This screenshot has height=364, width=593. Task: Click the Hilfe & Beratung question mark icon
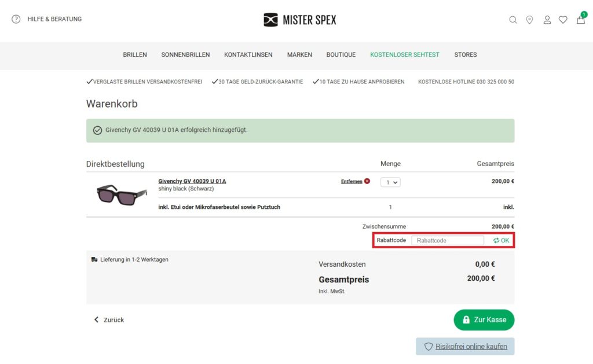[x=16, y=19]
